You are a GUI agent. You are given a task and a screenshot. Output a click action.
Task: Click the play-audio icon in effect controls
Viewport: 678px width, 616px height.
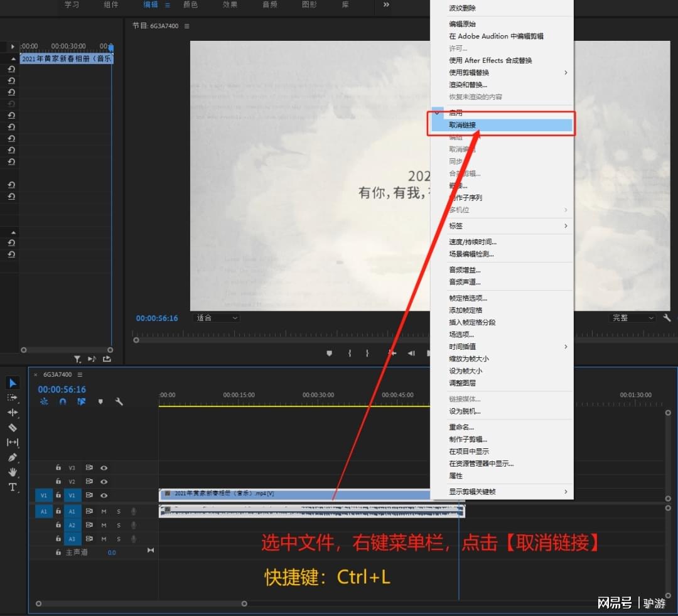point(92,359)
